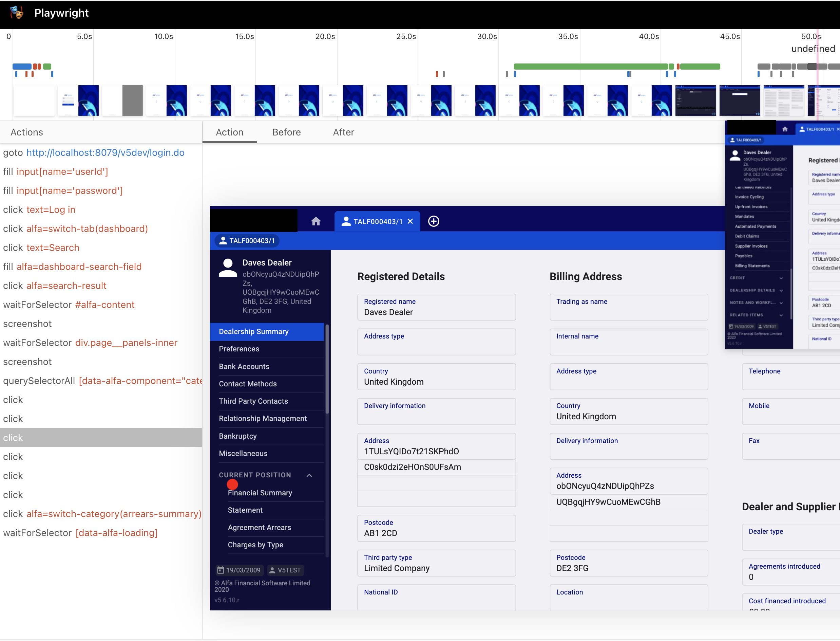Open Bankruptcy in sidebar

[x=267, y=436]
